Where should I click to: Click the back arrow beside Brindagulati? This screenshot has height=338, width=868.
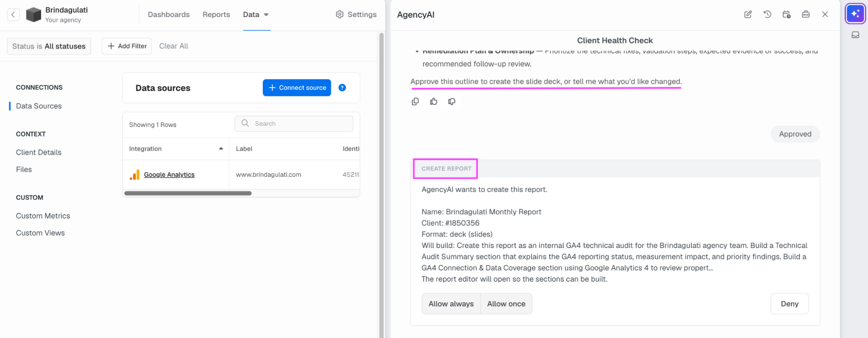pos(13,15)
